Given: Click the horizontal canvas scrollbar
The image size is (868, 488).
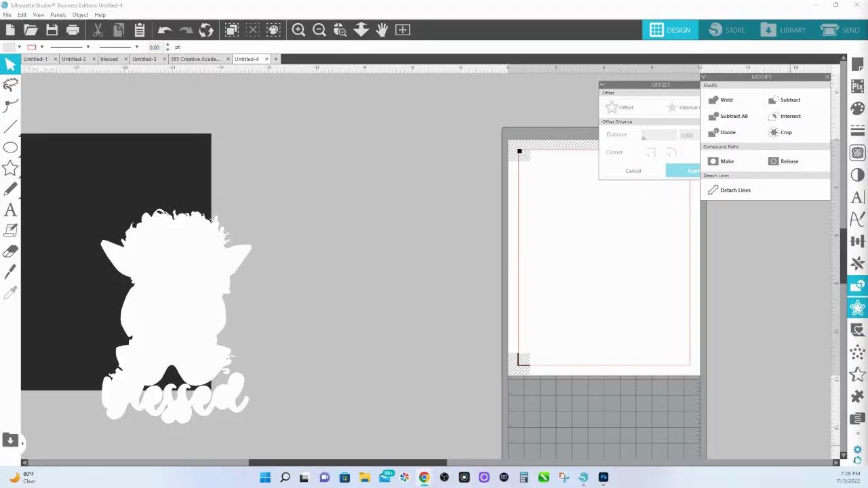Looking at the screenshot, I should pos(347,463).
